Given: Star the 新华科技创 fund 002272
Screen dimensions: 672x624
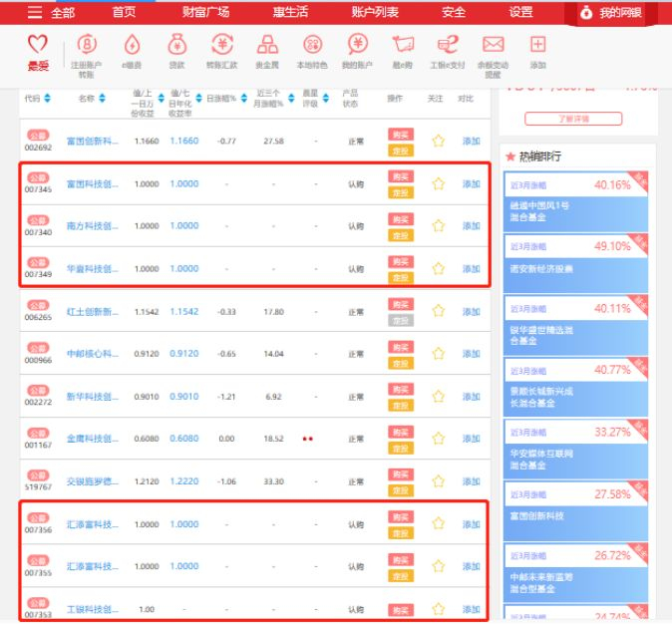Looking at the screenshot, I should coord(438,397).
